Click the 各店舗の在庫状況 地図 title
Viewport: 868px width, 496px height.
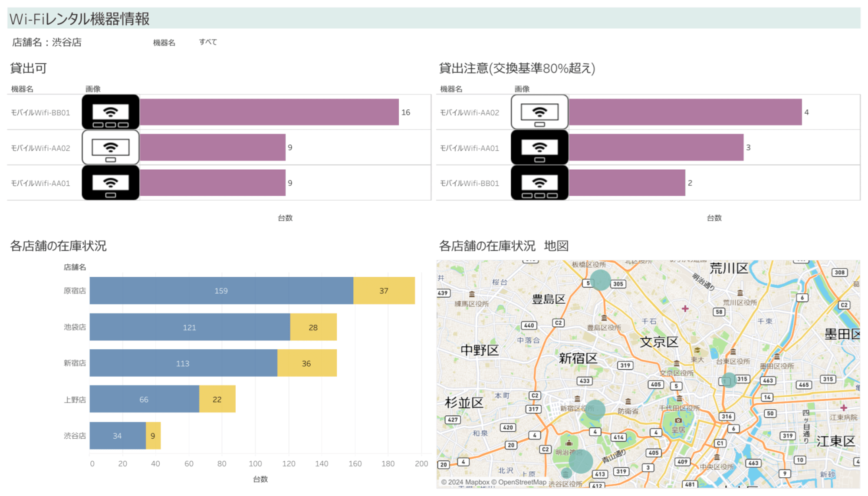[x=504, y=246]
